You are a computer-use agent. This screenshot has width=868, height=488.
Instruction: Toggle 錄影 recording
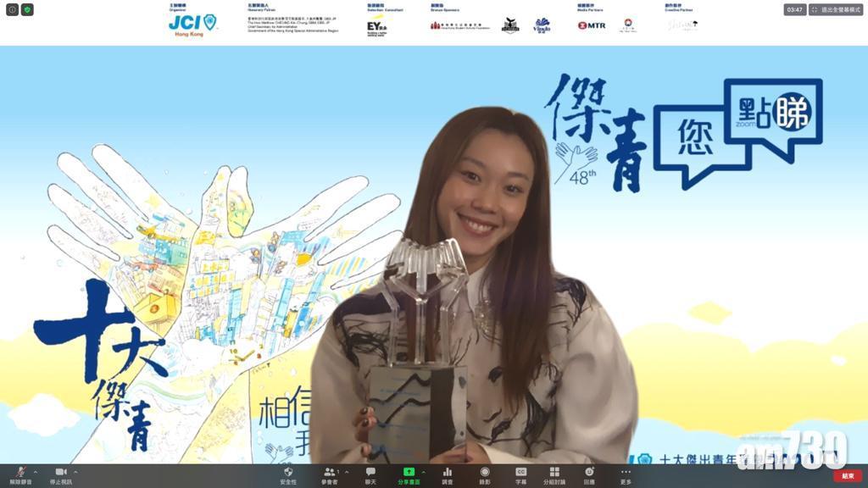pyautogui.click(x=485, y=474)
